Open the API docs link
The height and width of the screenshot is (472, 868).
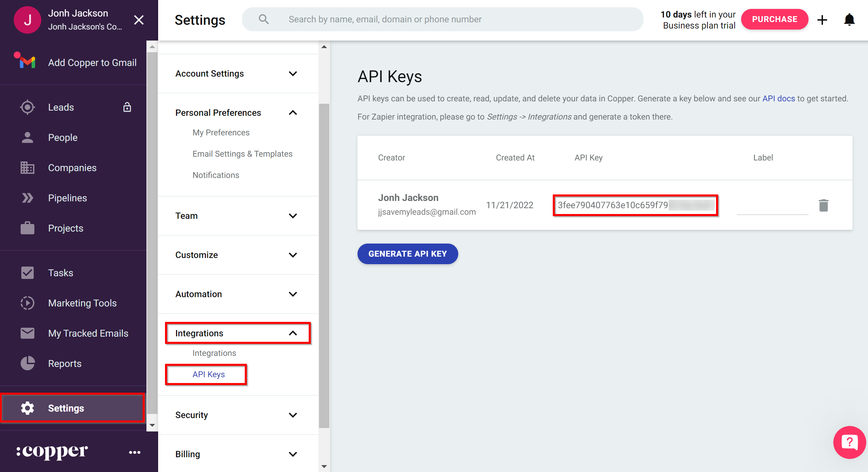tap(779, 99)
